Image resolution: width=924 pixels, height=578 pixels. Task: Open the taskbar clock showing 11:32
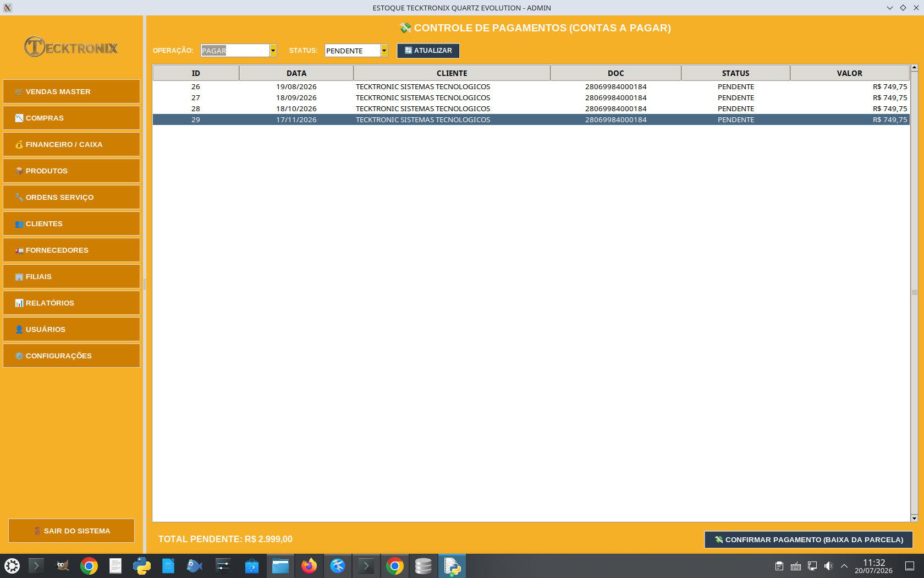click(873, 566)
